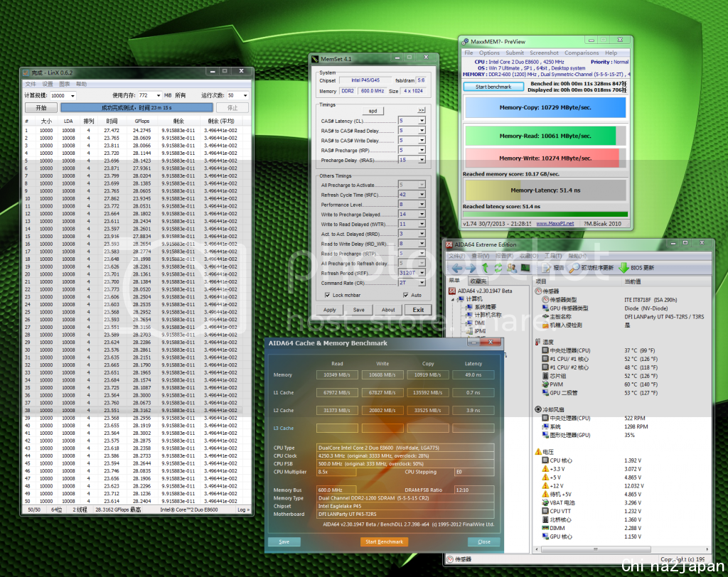Click LinX Log » status bar item
Image resolution: width=728 pixels, height=577 pixels.
click(x=243, y=509)
